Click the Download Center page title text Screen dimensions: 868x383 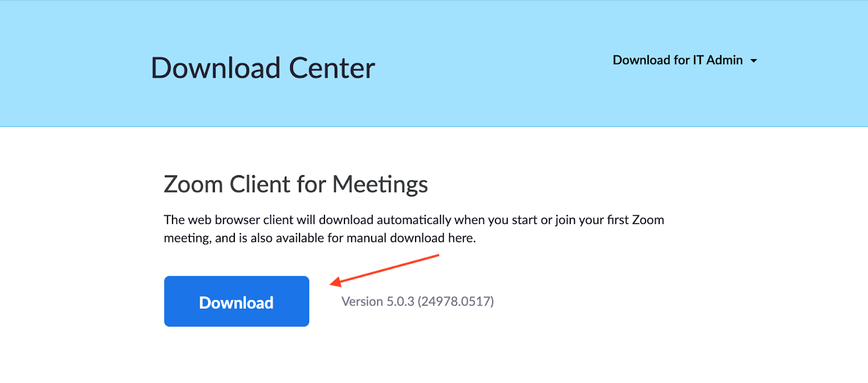tap(263, 67)
